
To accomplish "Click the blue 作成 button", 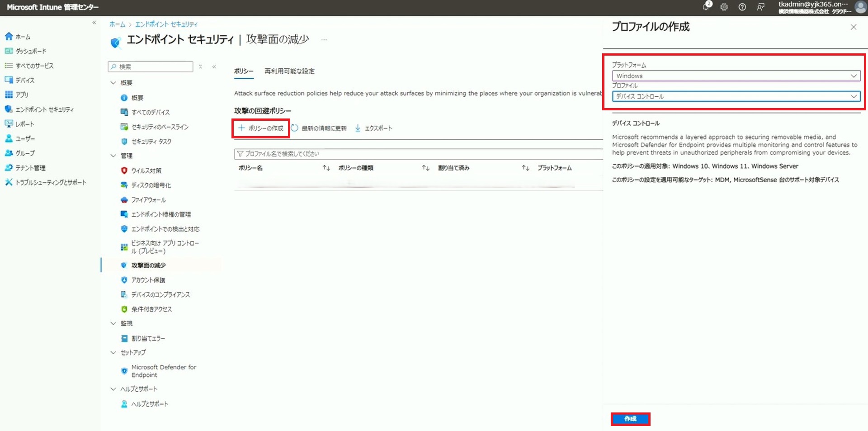I will pos(630,419).
